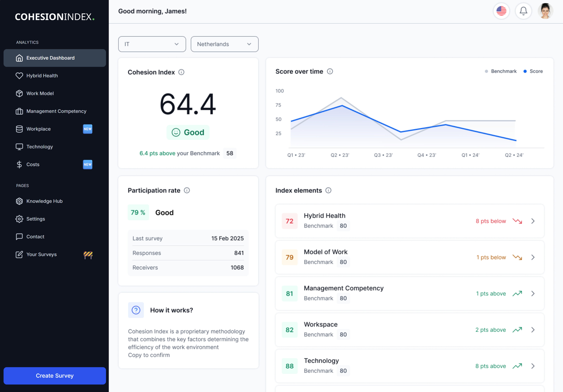Image resolution: width=563 pixels, height=392 pixels.
Task: Open Work Model in the sidebar
Action: (x=55, y=94)
